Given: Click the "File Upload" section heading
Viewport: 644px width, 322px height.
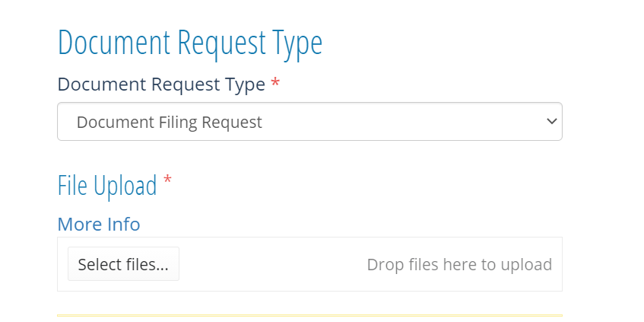Looking at the screenshot, I should (107, 186).
